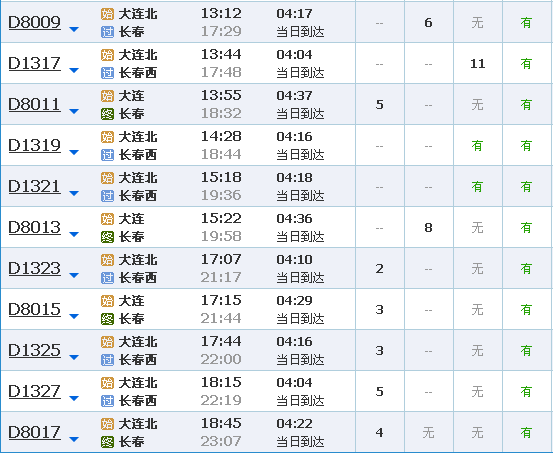Open the D1323 train number link
The image size is (553, 453).
(34, 268)
